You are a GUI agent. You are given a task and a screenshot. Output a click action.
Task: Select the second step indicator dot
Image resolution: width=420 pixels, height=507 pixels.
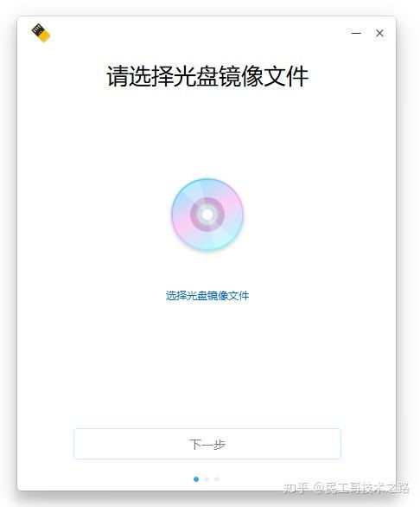point(207,478)
